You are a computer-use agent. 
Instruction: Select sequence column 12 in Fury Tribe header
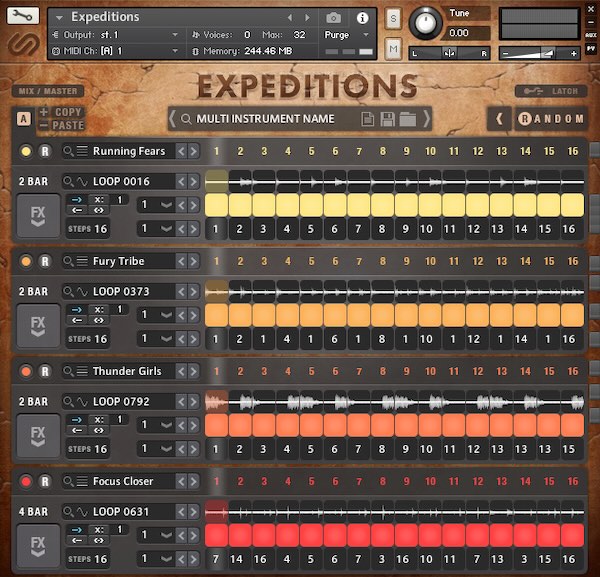(478, 261)
